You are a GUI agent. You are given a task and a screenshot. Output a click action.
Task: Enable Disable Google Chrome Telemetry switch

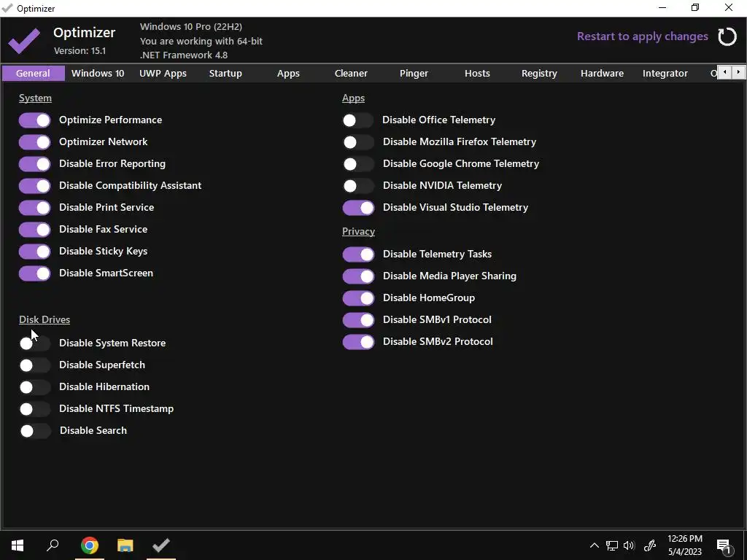tap(358, 164)
